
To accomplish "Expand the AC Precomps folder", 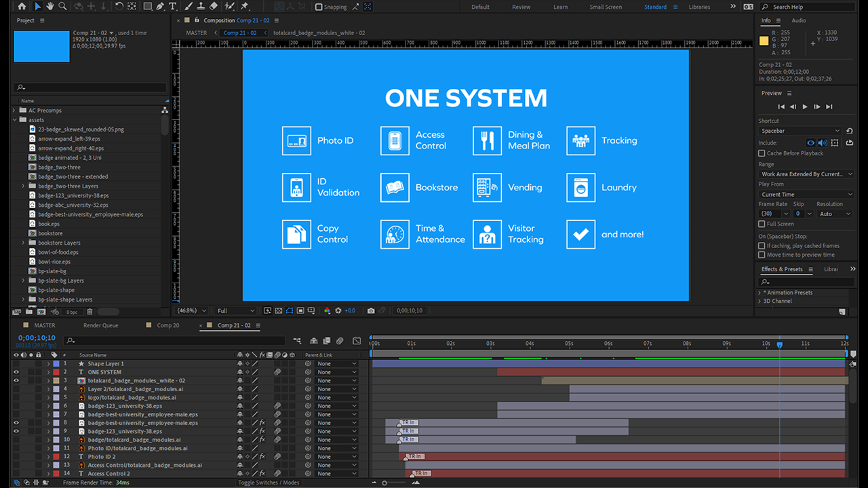I will point(15,110).
